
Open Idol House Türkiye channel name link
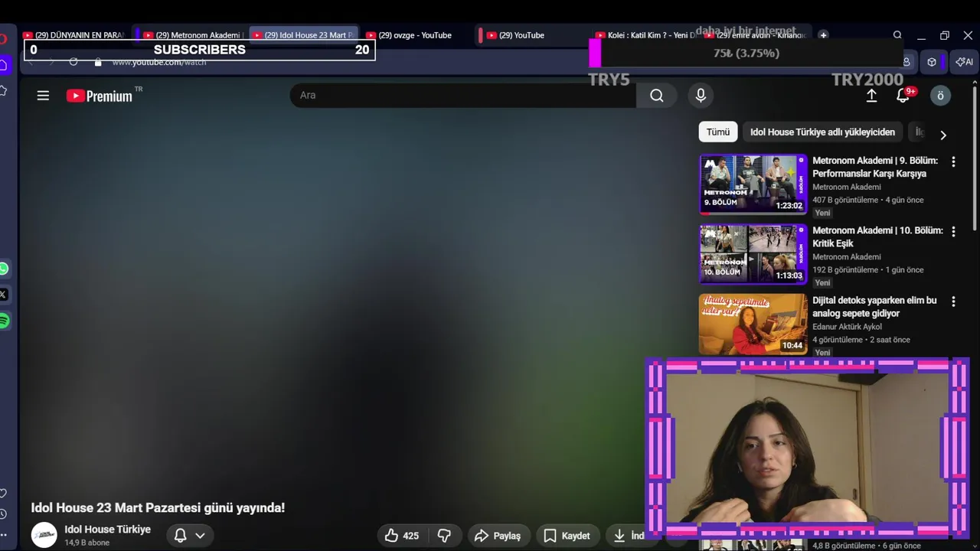click(x=107, y=530)
